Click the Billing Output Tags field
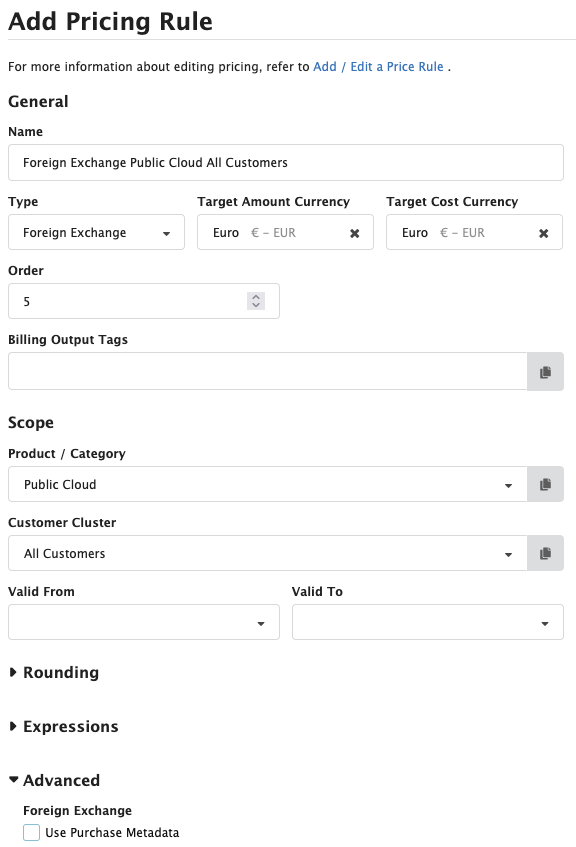Viewport: 576px width, 847px height. point(267,372)
